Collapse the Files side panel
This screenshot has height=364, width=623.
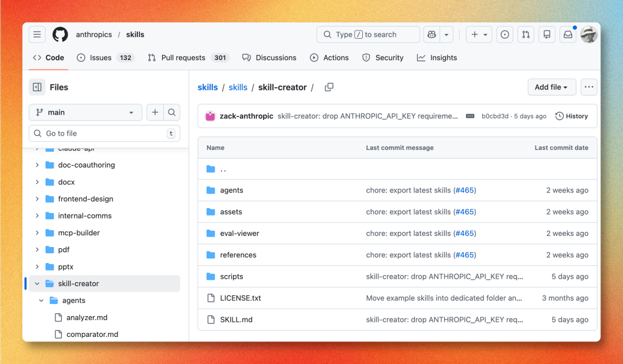tap(37, 87)
